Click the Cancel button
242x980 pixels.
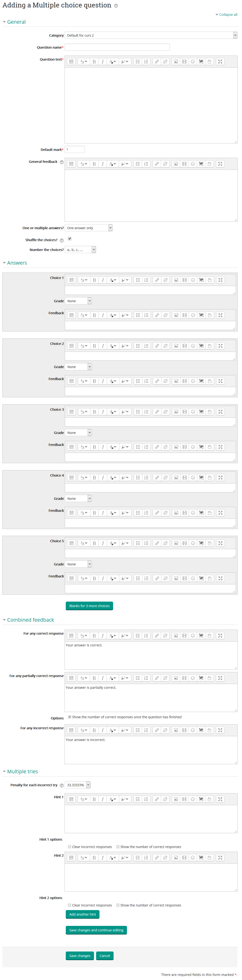105,956
